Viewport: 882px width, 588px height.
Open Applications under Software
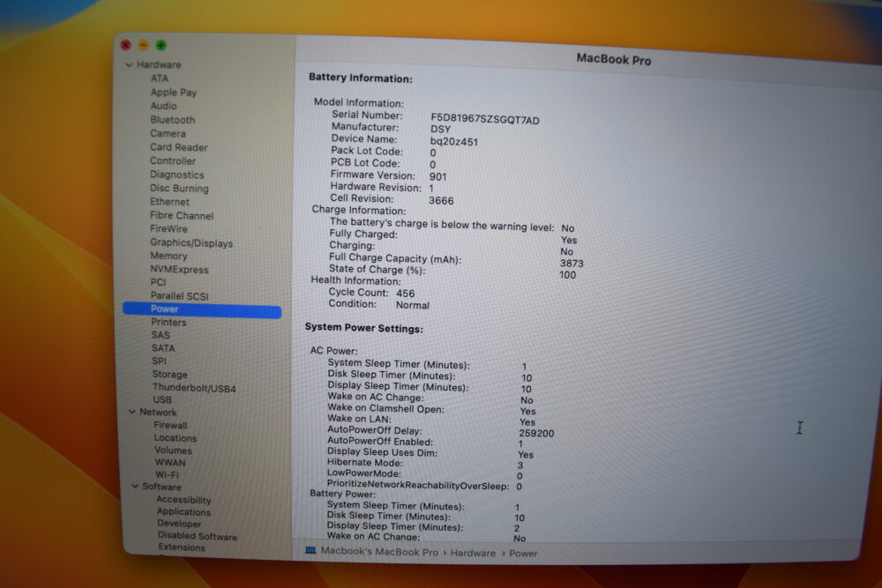click(183, 511)
